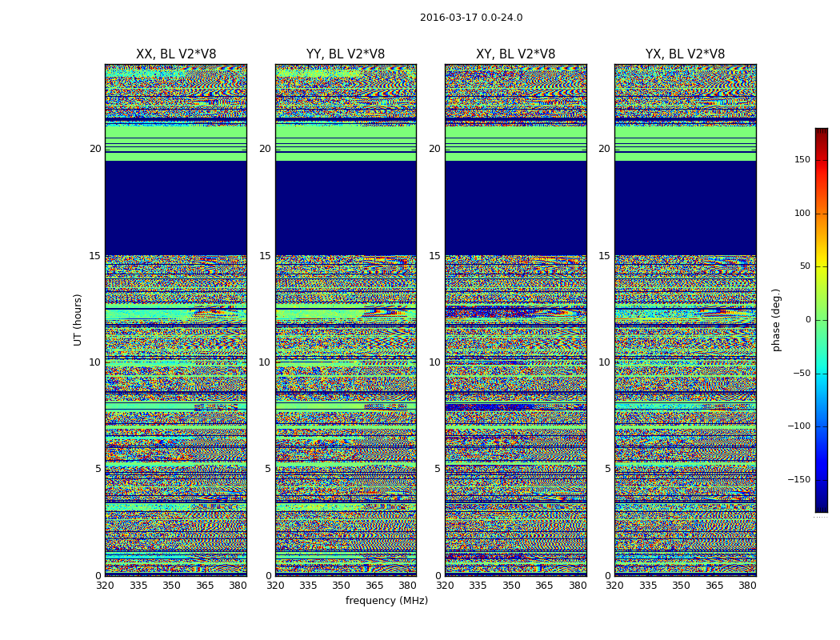
Task: Click the "5" UT tick beside XX panel
Action: click(98, 469)
